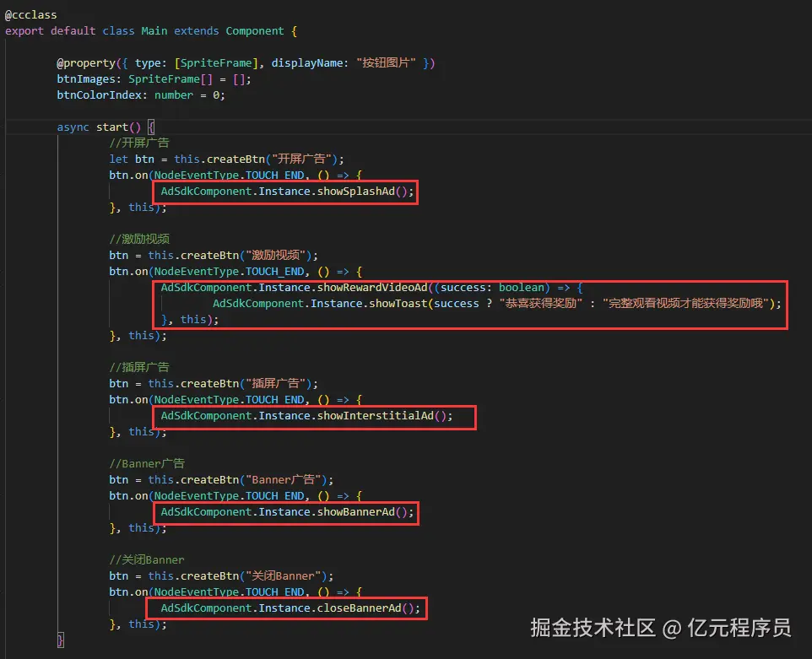Click the comment //开屏广告
This screenshot has height=659, width=812.
[139, 143]
